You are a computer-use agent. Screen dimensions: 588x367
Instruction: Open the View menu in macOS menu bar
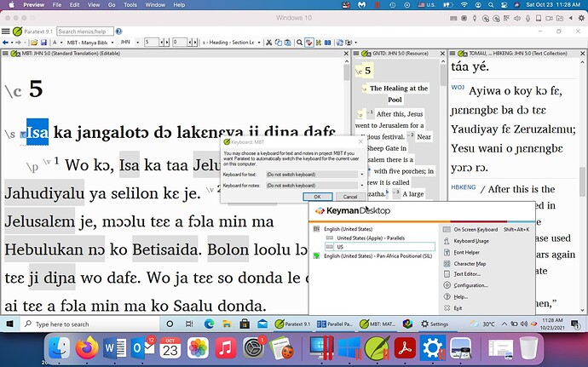(x=94, y=5)
